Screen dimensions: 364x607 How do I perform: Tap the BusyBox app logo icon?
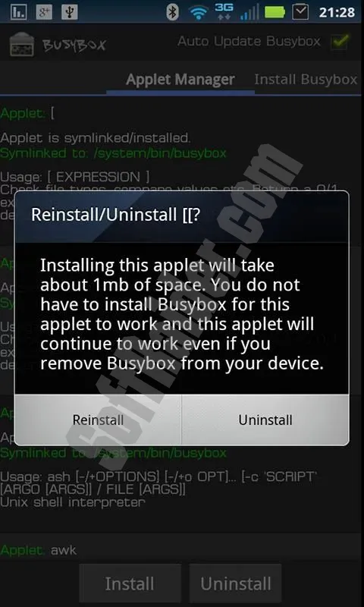21,44
